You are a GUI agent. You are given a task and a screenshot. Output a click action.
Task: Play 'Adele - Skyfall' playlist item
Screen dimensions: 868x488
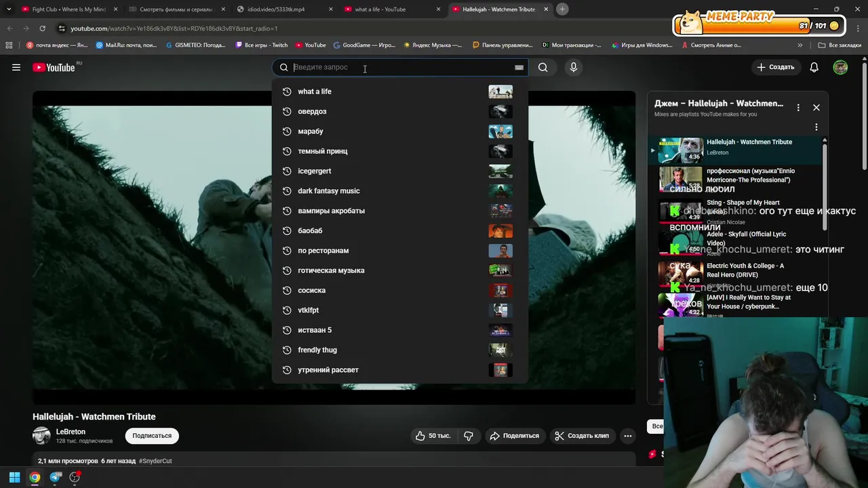(x=735, y=244)
